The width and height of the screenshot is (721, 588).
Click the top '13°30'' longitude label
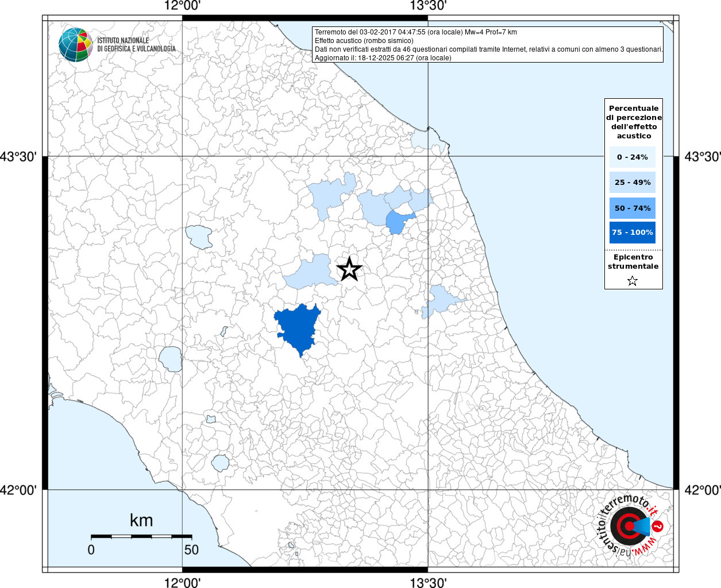[428, 6]
